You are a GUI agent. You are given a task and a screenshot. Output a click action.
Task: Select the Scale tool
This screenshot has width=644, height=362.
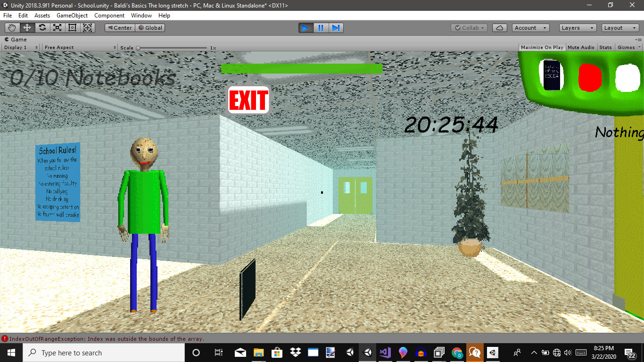58,28
